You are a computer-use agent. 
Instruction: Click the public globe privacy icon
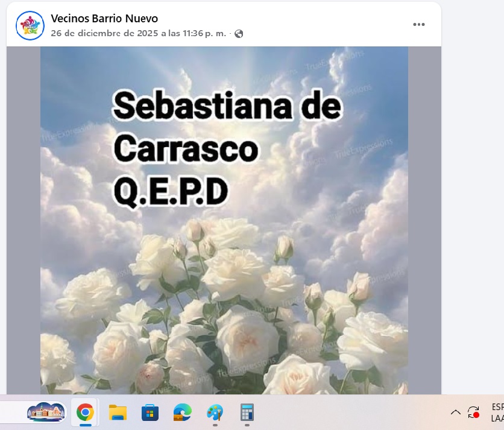pos(239,34)
